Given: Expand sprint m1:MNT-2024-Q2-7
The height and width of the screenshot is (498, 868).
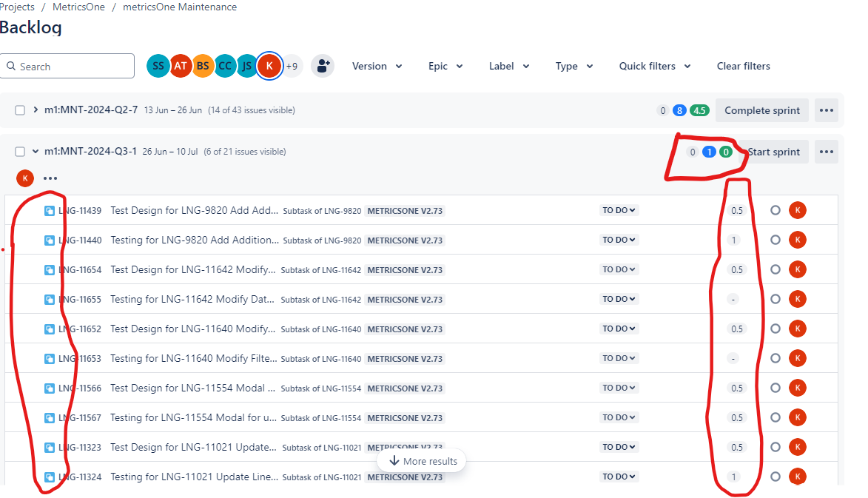Looking at the screenshot, I should [34, 110].
